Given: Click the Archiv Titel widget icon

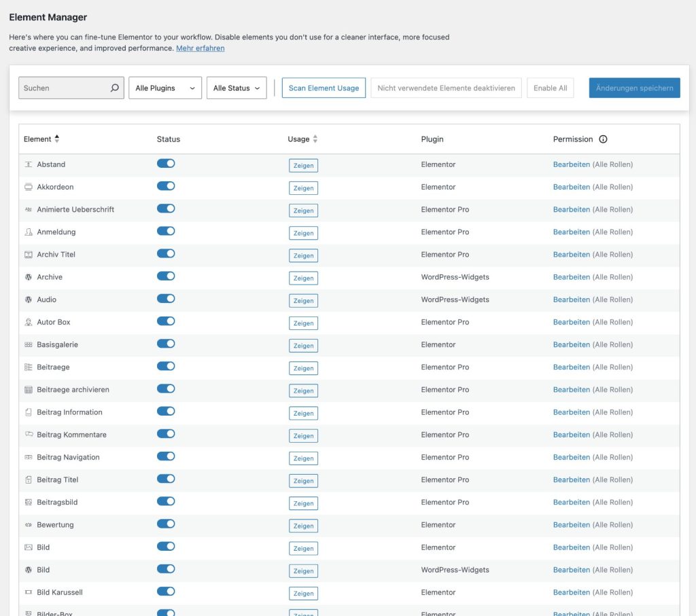Looking at the screenshot, I should click(x=29, y=255).
